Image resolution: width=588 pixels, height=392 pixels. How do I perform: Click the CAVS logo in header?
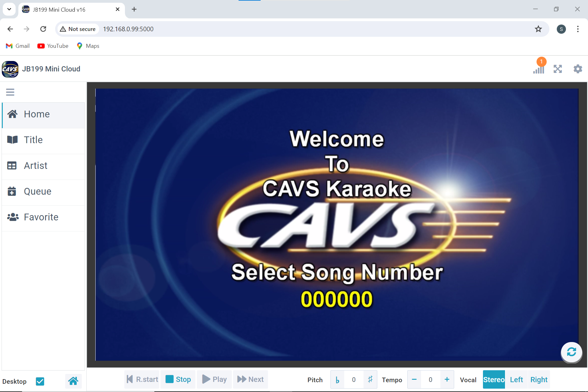pos(10,69)
